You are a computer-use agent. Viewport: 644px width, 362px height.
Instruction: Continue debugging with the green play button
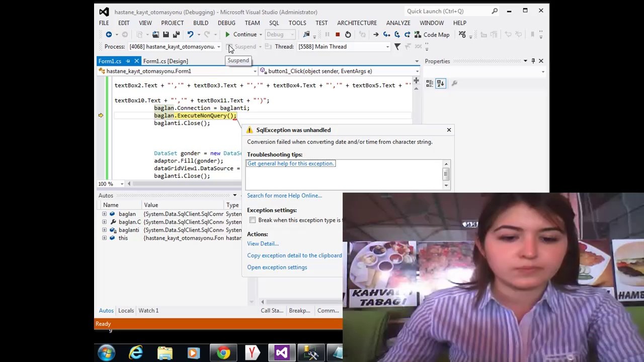tap(227, 35)
